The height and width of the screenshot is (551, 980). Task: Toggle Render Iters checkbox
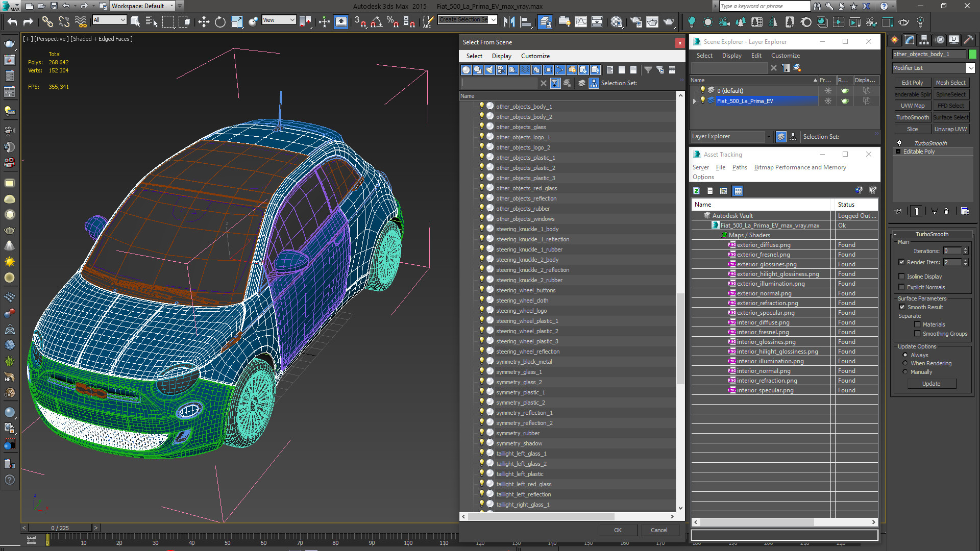(x=902, y=262)
